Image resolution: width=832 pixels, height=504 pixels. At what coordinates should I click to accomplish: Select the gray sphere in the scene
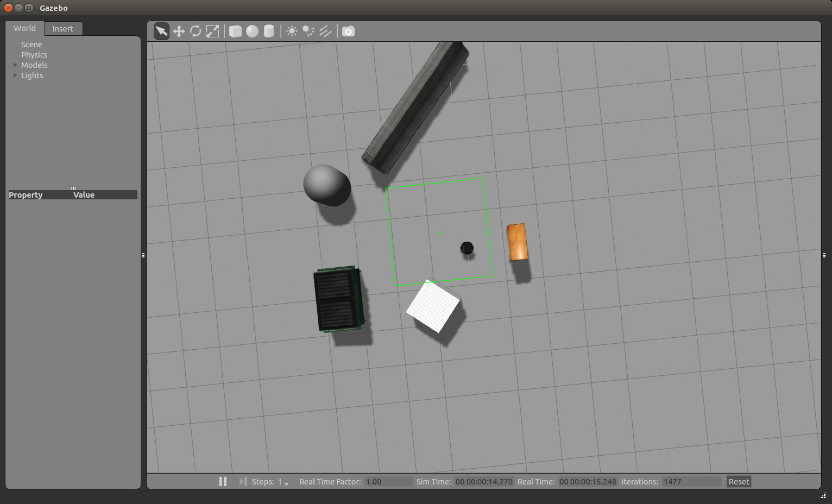[x=326, y=185]
